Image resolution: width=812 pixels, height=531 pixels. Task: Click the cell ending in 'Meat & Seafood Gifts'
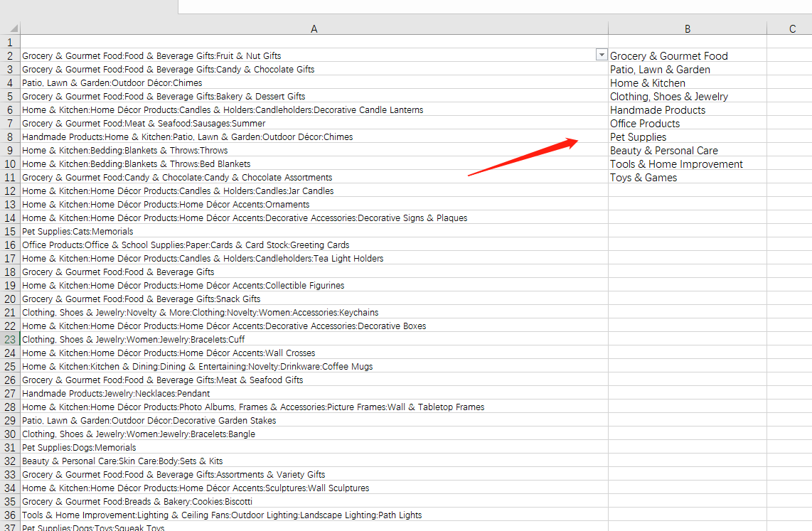(x=314, y=380)
